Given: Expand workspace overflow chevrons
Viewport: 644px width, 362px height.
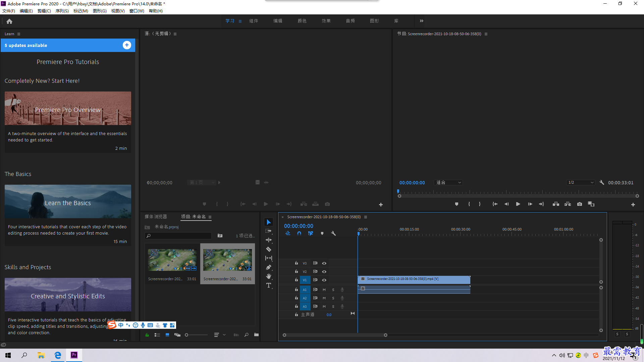Looking at the screenshot, I should (422, 21).
